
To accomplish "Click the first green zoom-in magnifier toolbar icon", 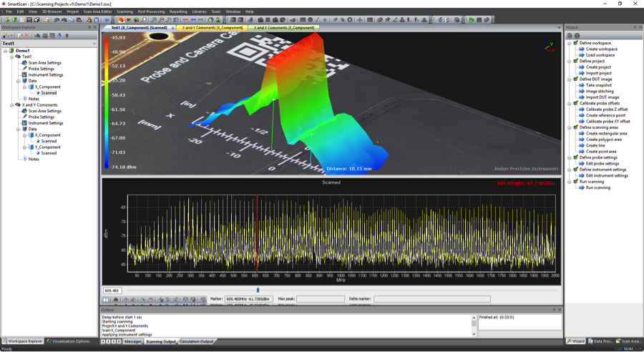I will point(153,20).
